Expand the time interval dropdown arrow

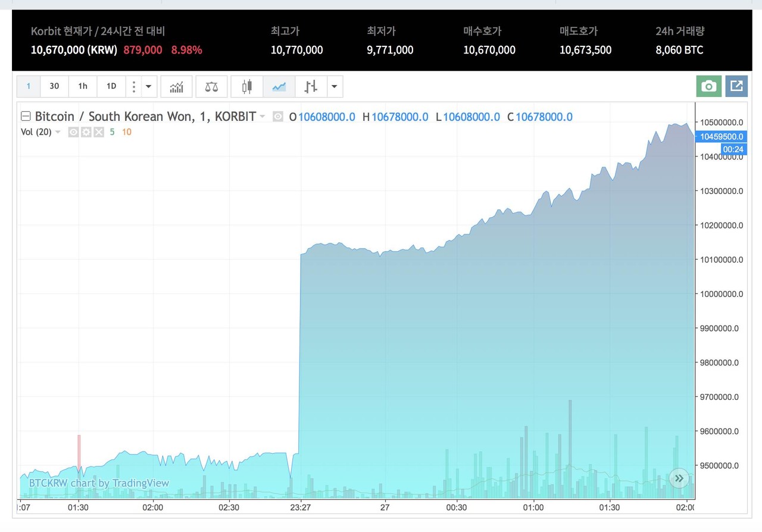point(148,87)
